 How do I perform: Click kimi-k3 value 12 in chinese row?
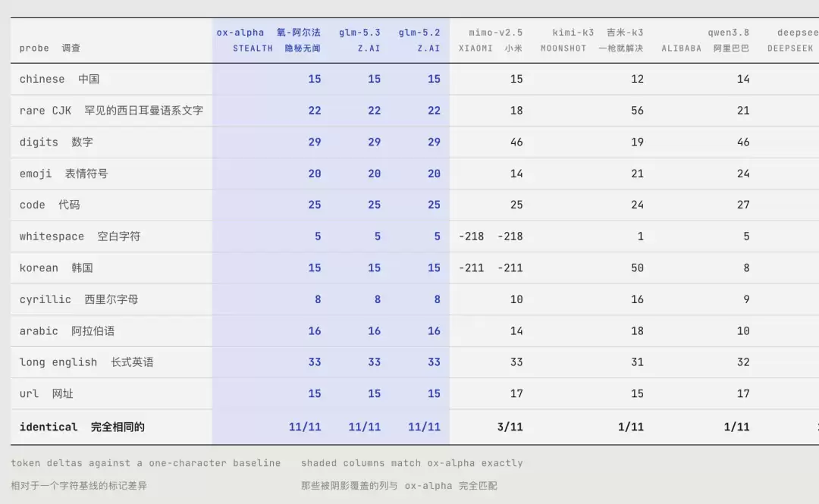[x=637, y=79]
